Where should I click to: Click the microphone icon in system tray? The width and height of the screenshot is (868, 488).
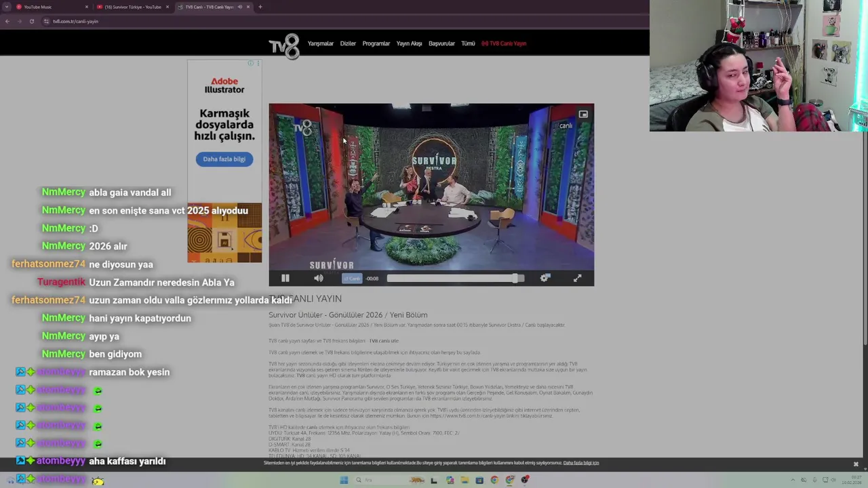(x=814, y=480)
